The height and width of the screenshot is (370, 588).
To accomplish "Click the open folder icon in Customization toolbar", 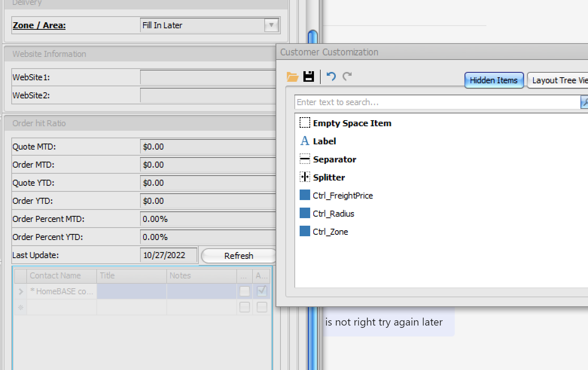I will coord(292,77).
